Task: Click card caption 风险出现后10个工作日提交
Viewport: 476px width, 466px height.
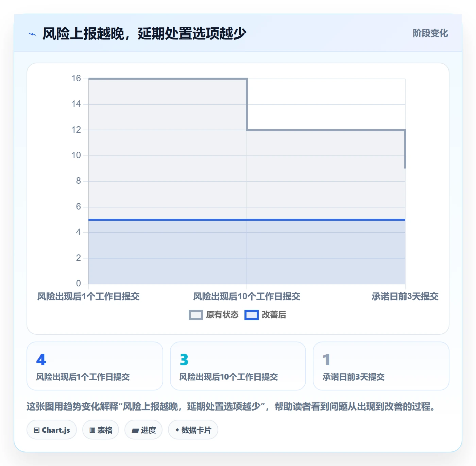Action: (229, 377)
